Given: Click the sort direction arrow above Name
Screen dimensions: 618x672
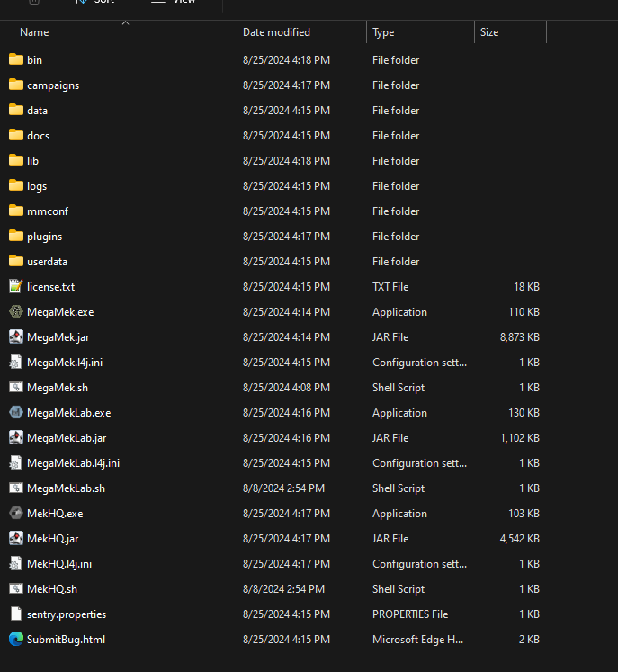Looking at the screenshot, I should click(126, 22).
